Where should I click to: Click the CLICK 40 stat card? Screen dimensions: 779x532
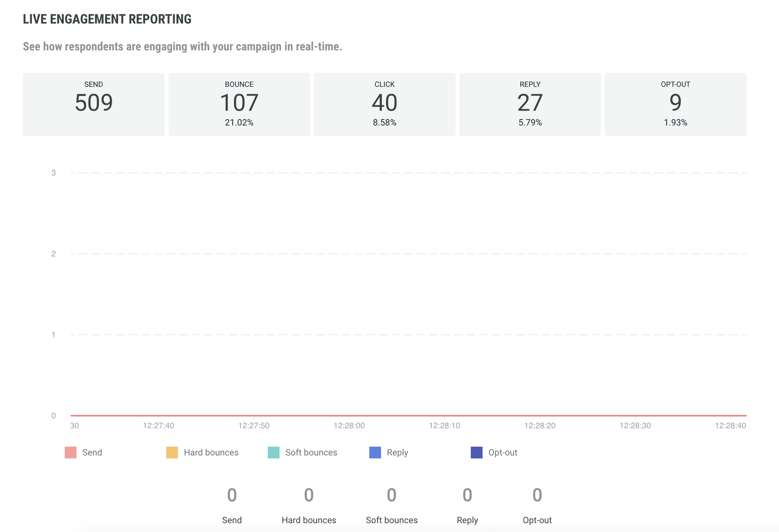(384, 104)
